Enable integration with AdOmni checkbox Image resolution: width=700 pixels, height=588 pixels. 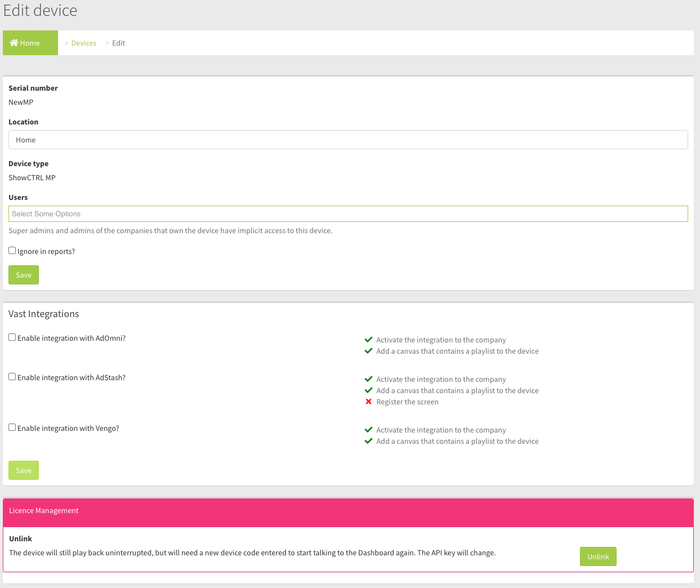click(x=12, y=337)
